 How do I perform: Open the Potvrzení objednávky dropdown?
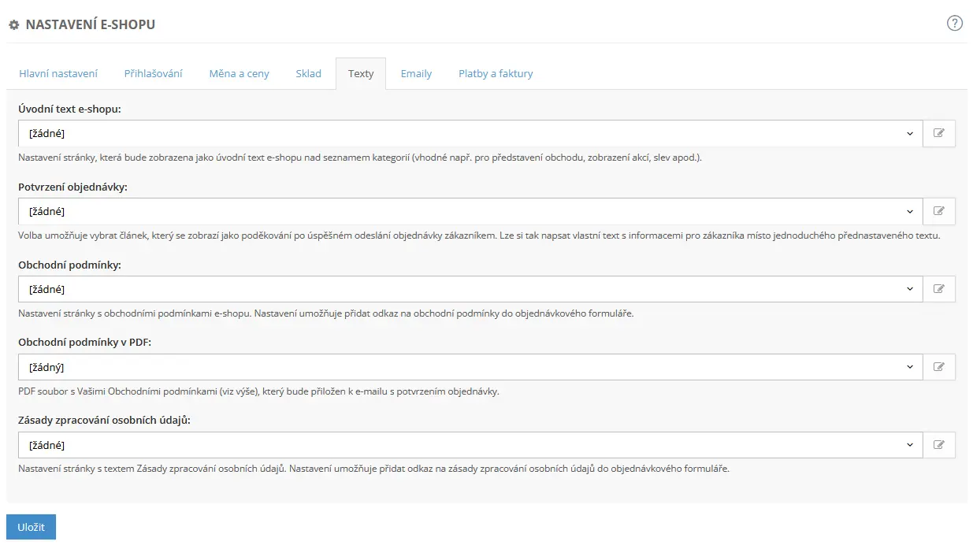[470, 211]
